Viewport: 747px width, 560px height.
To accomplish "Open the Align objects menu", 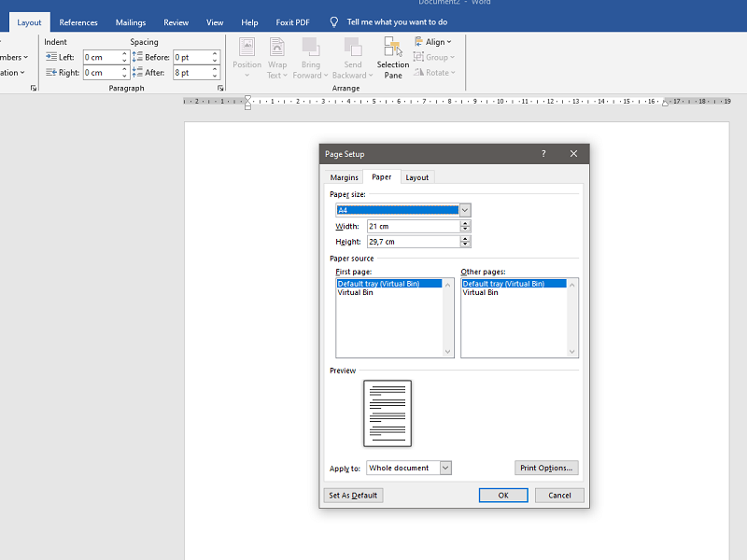I will pyautogui.click(x=433, y=42).
